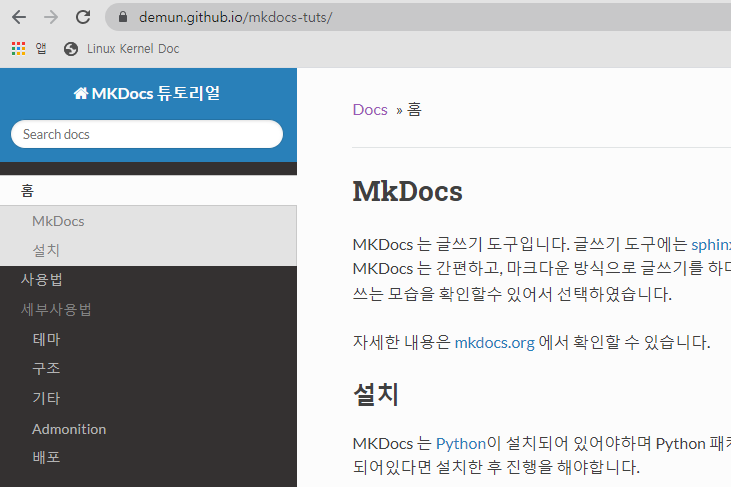Select 홈 in the sidebar navigation

pos(148,191)
